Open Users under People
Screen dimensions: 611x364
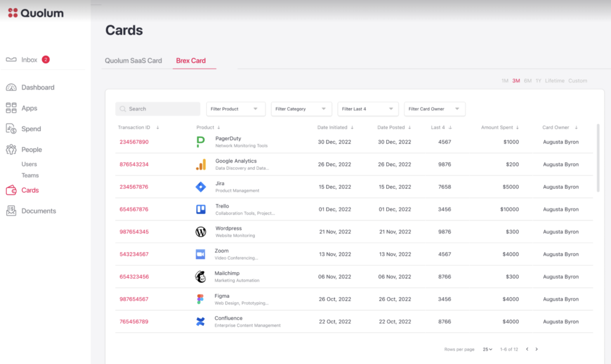coord(29,164)
